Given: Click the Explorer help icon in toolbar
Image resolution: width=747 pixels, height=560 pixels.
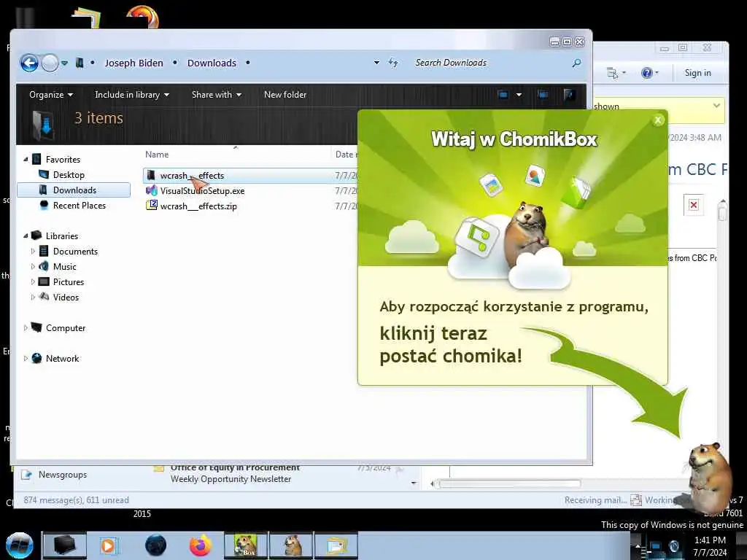Looking at the screenshot, I should pyautogui.click(x=568, y=94).
